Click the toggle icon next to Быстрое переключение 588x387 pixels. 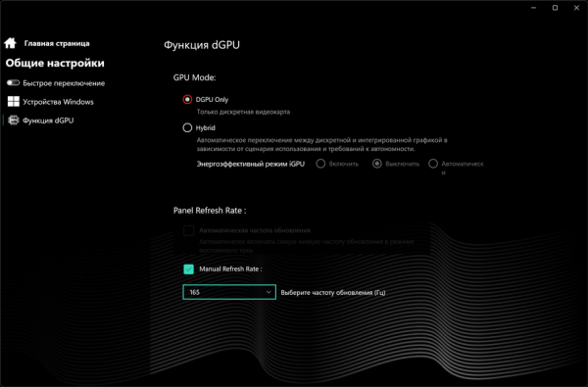(x=13, y=82)
